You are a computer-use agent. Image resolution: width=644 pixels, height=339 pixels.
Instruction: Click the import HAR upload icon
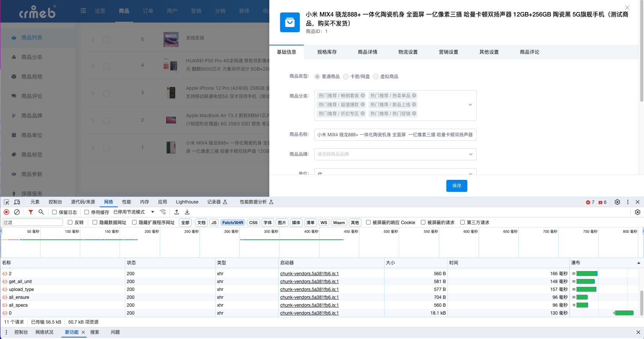pyautogui.click(x=177, y=212)
